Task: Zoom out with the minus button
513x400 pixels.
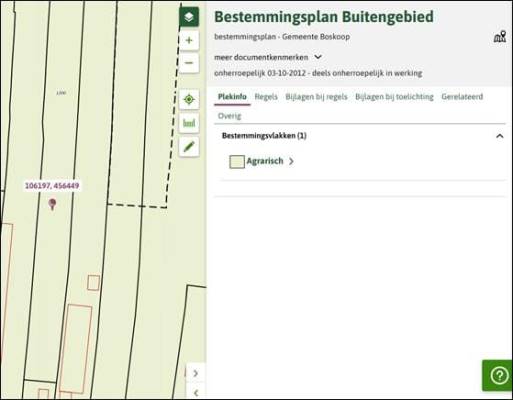Action: tap(189, 63)
